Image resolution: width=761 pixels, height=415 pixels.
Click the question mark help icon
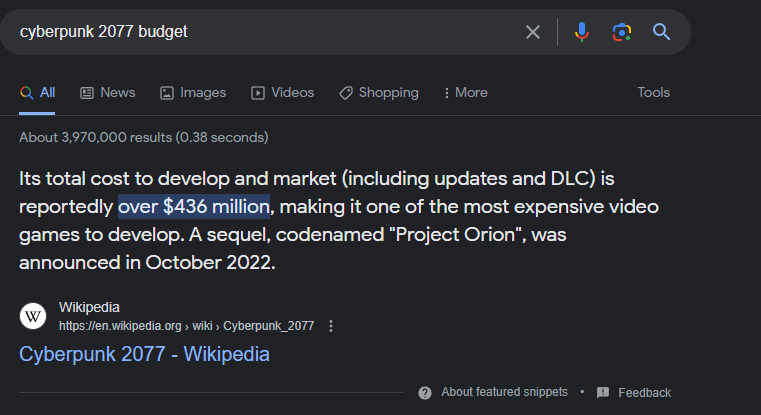(x=425, y=392)
